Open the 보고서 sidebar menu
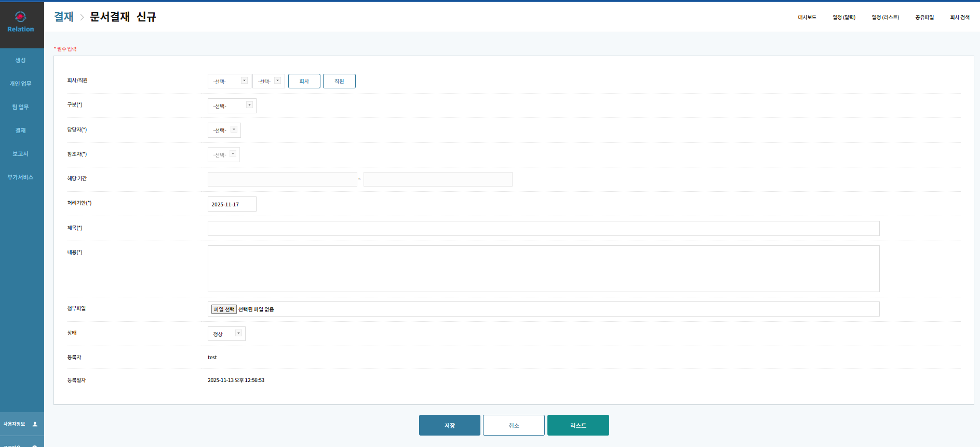 pos(21,154)
